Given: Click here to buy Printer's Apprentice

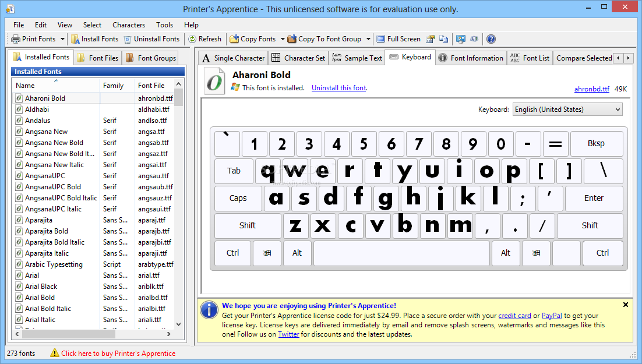Looking at the screenshot, I should tap(118, 354).
